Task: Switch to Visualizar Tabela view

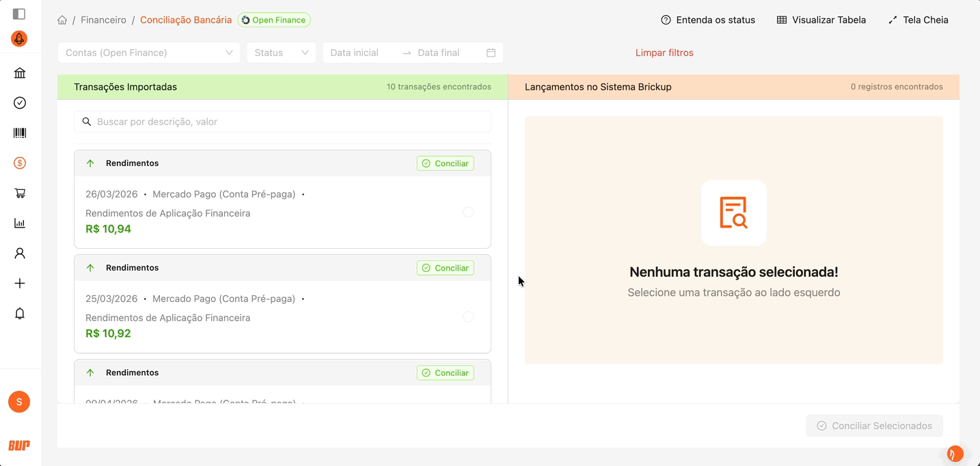Action: tap(821, 20)
